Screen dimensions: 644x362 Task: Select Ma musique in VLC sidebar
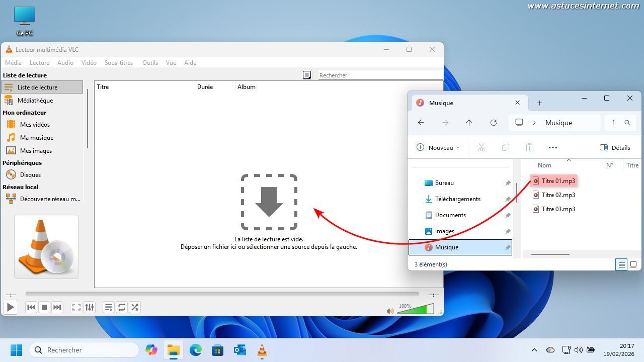(x=36, y=138)
